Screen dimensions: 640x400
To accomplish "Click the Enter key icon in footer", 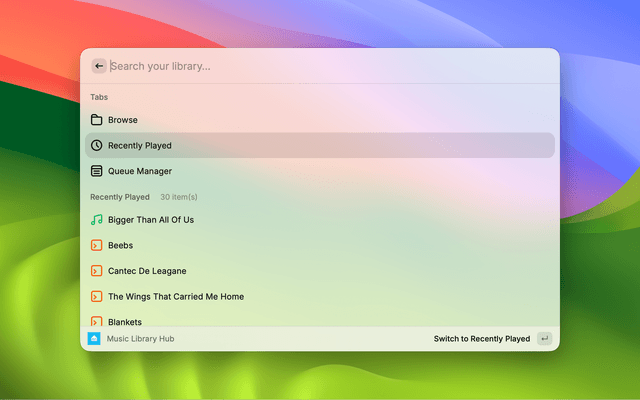I will pos(544,339).
